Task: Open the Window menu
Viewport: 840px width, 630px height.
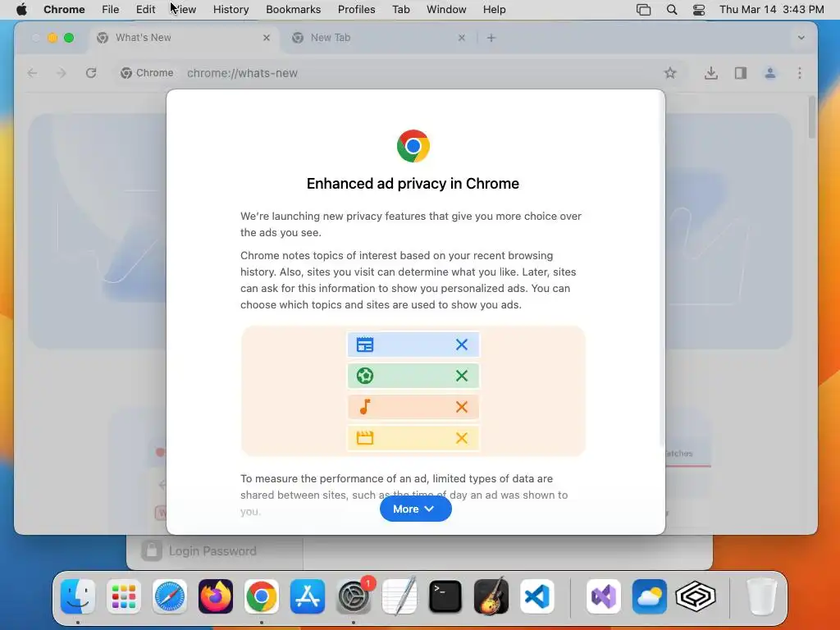Action: click(x=446, y=10)
